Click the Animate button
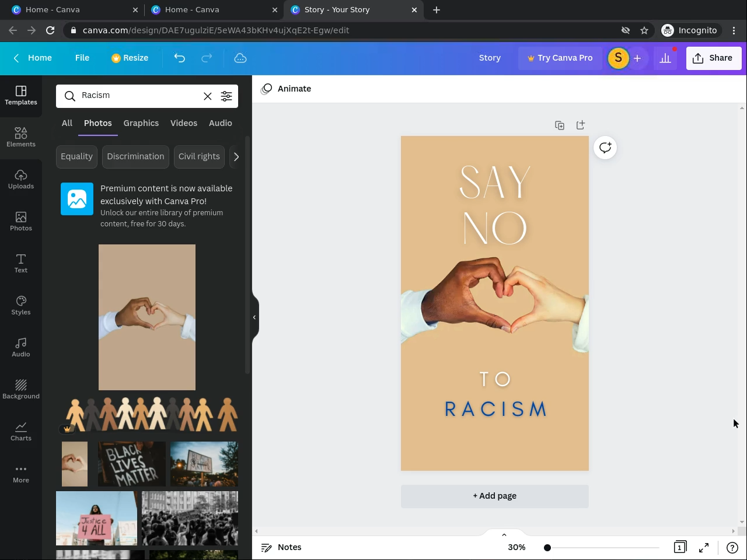The width and height of the screenshot is (747, 560). (287, 89)
